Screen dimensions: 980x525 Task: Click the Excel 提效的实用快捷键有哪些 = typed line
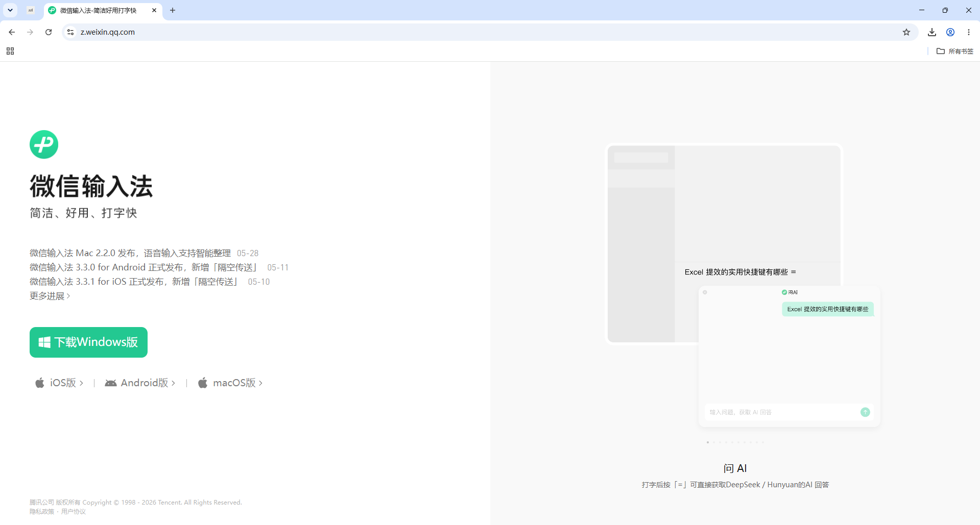pyautogui.click(x=740, y=272)
